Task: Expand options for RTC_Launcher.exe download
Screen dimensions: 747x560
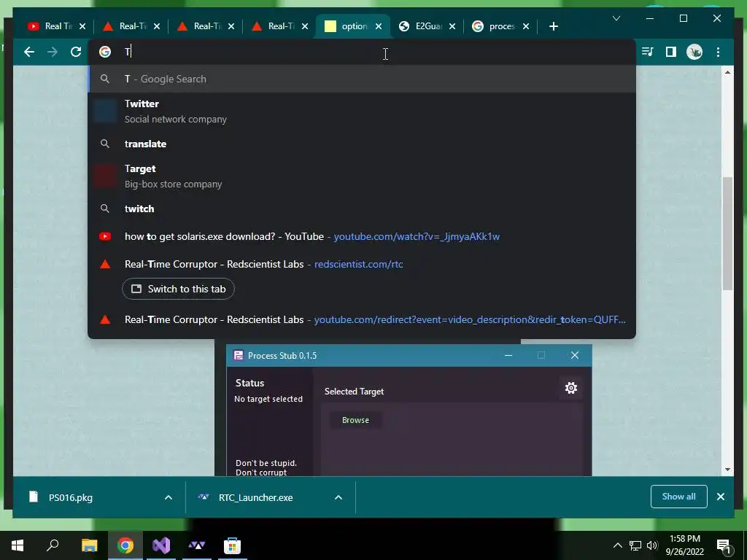Action: coord(338,497)
